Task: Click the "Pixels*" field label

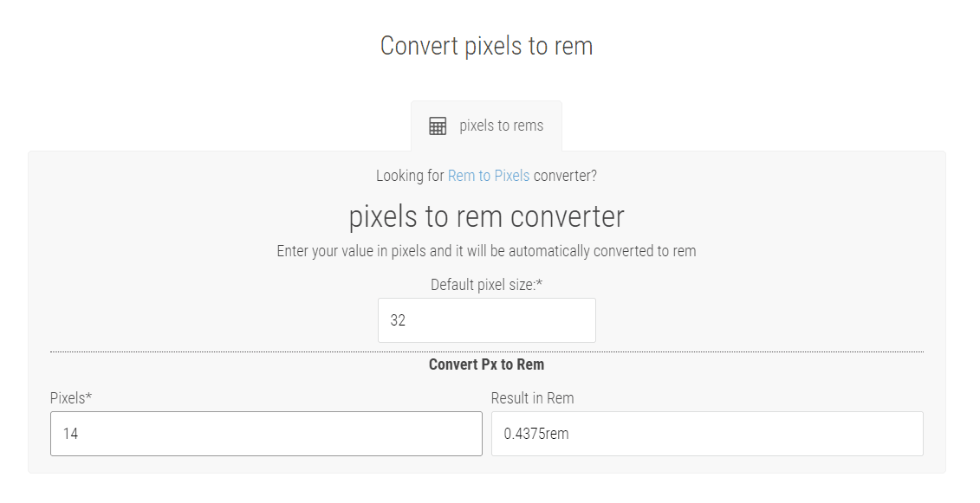Action: 71,398
